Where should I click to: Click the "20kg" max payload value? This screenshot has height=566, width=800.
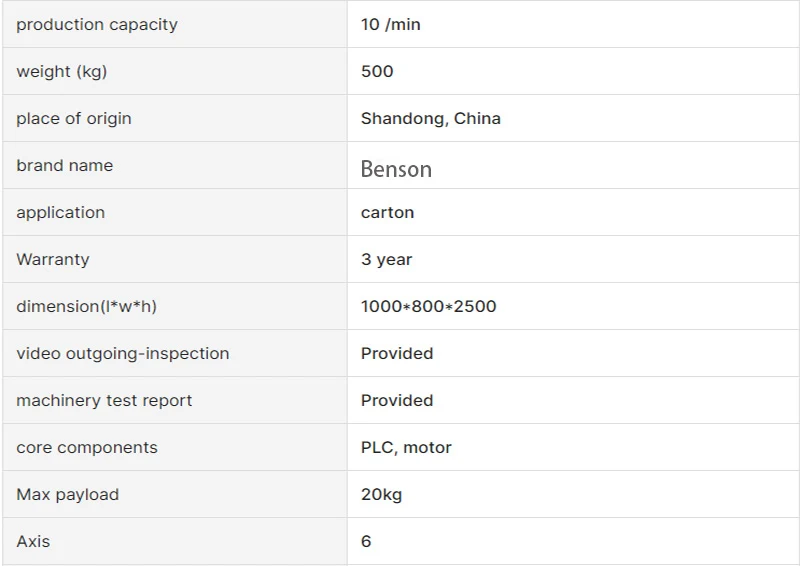(381, 494)
